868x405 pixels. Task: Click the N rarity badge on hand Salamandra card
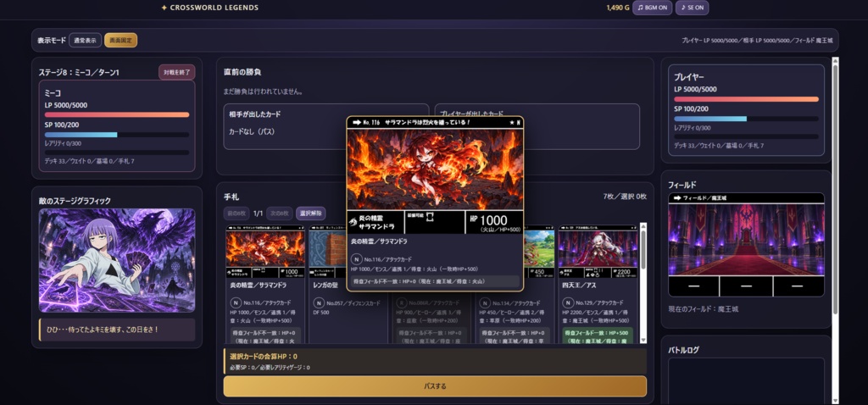[x=236, y=303]
